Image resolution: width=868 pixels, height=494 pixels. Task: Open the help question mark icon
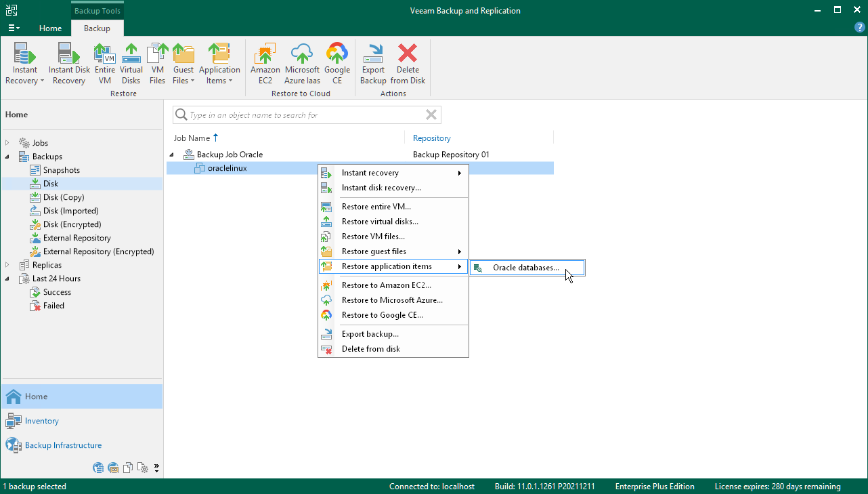tap(860, 28)
